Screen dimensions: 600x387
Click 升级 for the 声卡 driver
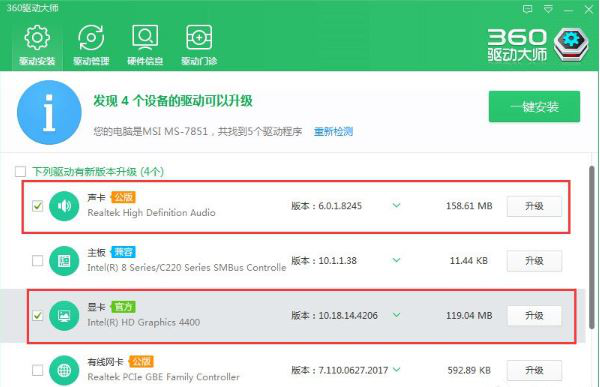(534, 206)
